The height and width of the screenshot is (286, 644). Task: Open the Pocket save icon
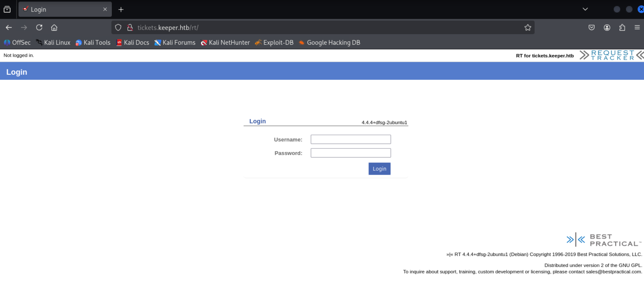coord(592,27)
